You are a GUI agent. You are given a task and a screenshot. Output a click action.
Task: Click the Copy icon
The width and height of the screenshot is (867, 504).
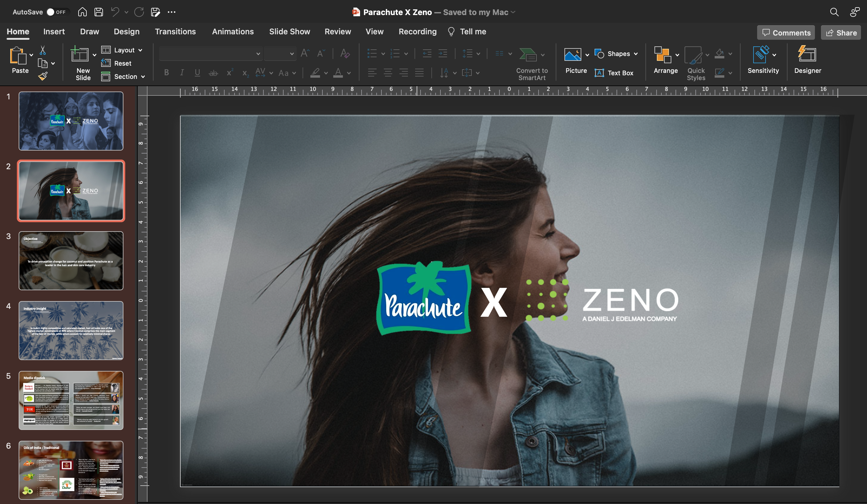click(x=43, y=63)
